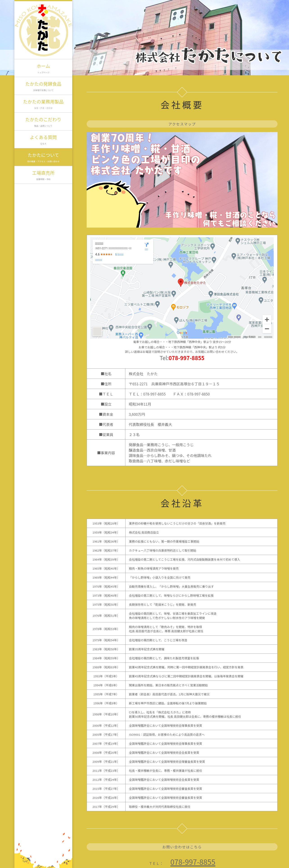Screen dimensions: 289x868
Task: Zoom in on the Google map
Action: click(x=267, y=320)
